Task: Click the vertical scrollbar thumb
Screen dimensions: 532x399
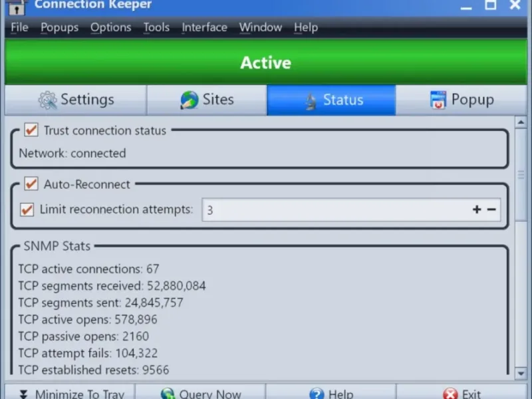Action: 521,174
